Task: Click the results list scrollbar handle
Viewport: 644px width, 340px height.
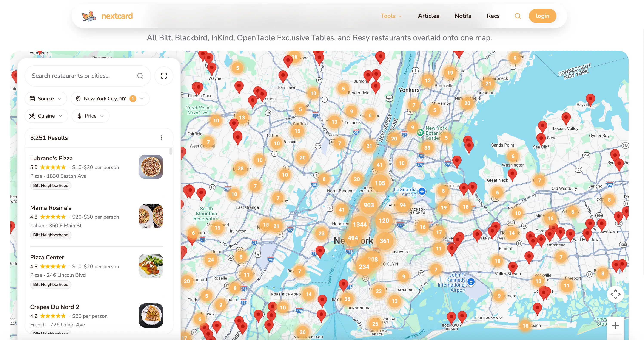Action: coord(171,151)
